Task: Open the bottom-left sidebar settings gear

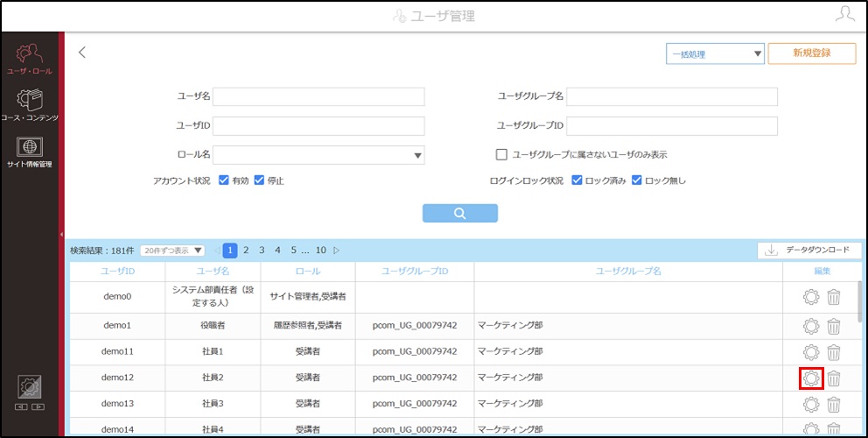Action: tap(30, 387)
